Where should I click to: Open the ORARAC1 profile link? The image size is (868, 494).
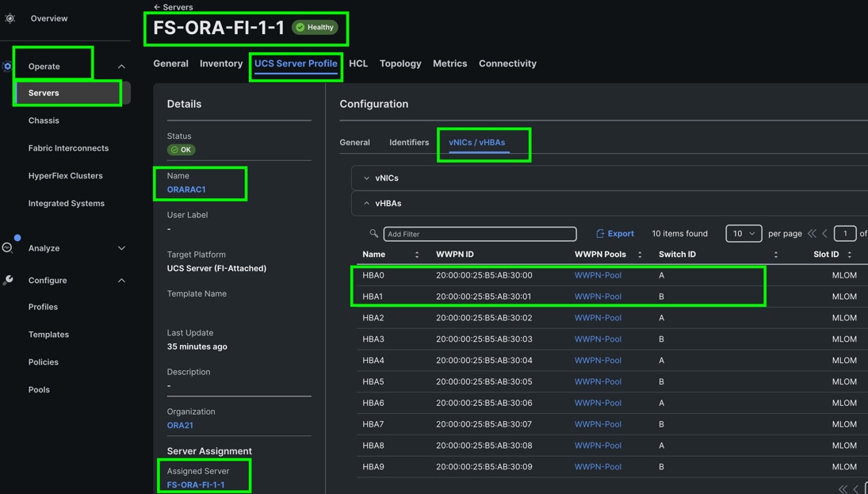pos(186,190)
